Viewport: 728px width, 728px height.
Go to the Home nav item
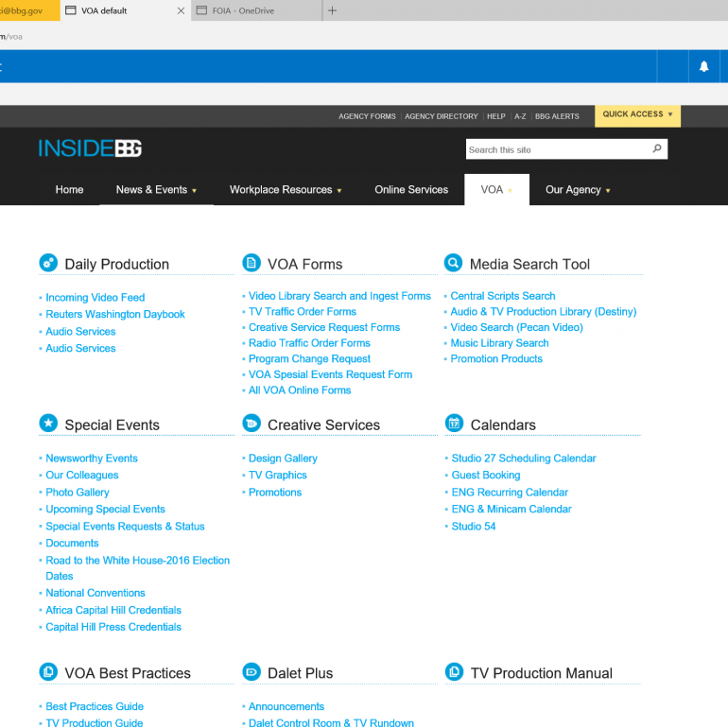[x=69, y=189]
